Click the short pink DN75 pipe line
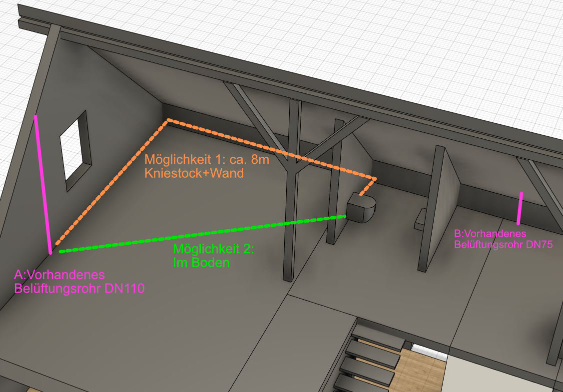 click(521, 208)
